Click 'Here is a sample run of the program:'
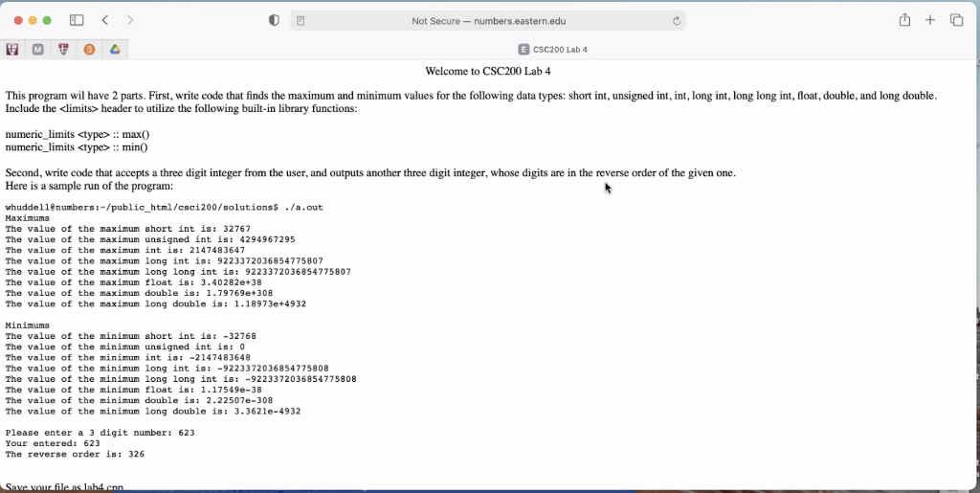The width and height of the screenshot is (980, 493). (x=89, y=187)
